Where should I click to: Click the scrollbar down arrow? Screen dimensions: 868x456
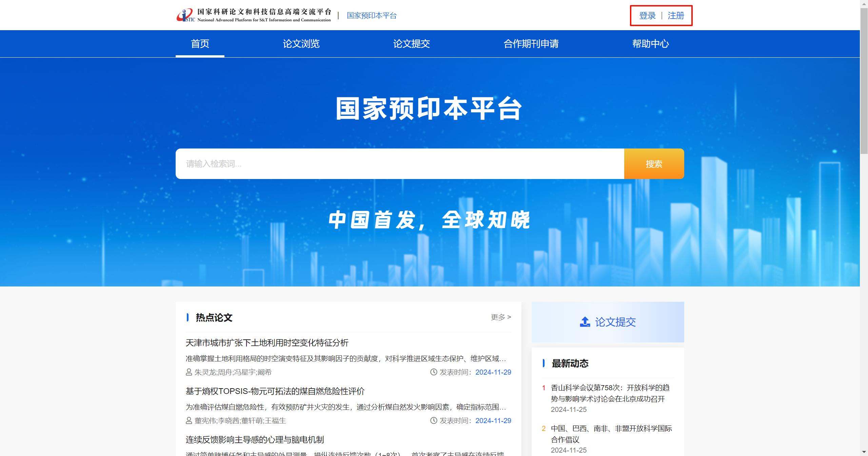(x=864, y=452)
